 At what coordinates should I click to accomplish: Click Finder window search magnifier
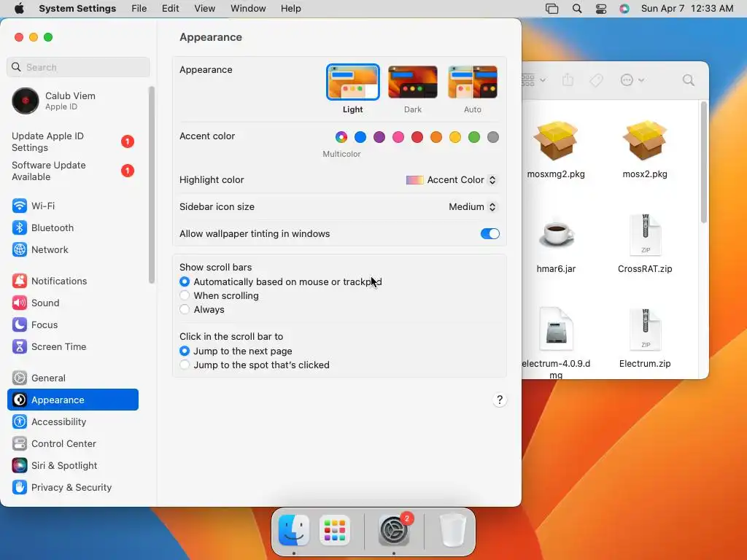click(688, 80)
